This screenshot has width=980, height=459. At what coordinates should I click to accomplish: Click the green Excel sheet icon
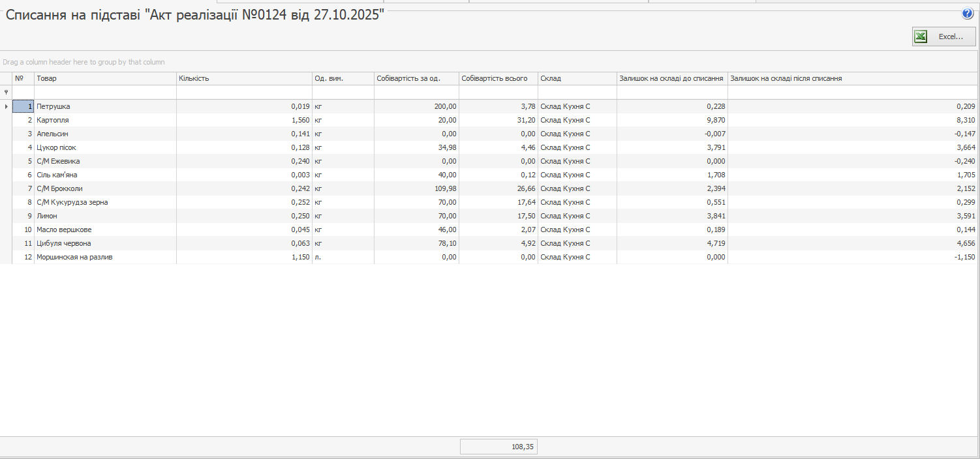pyautogui.click(x=921, y=37)
